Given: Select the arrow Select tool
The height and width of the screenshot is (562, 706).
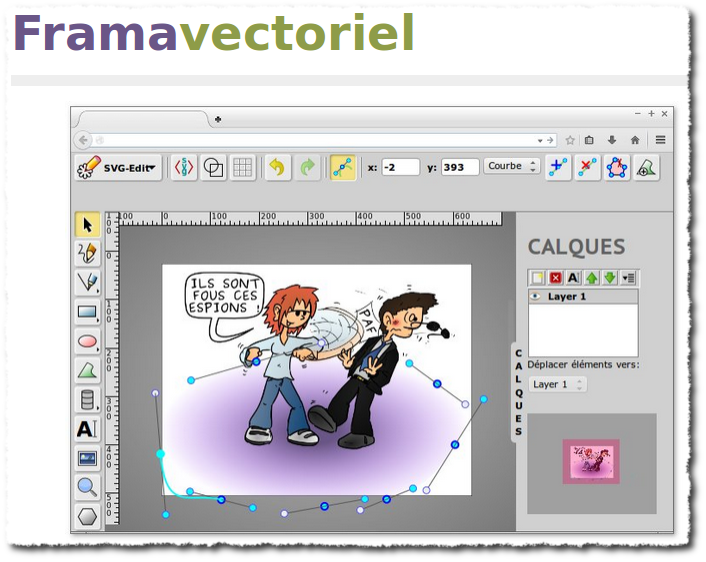Looking at the screenshot, I should (88, 225).
